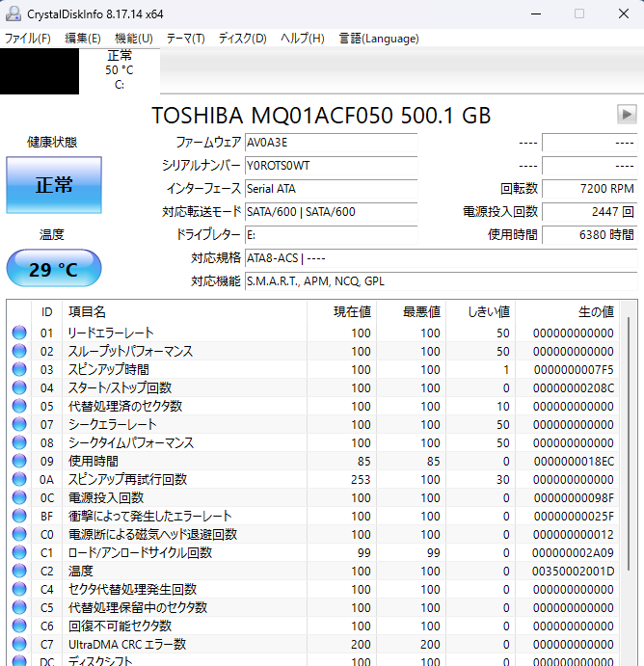This screenshot has height=666, width=644.
Task: Click status circle for C0 磁気ヘッド退避回数
Action: click(19, 534)
